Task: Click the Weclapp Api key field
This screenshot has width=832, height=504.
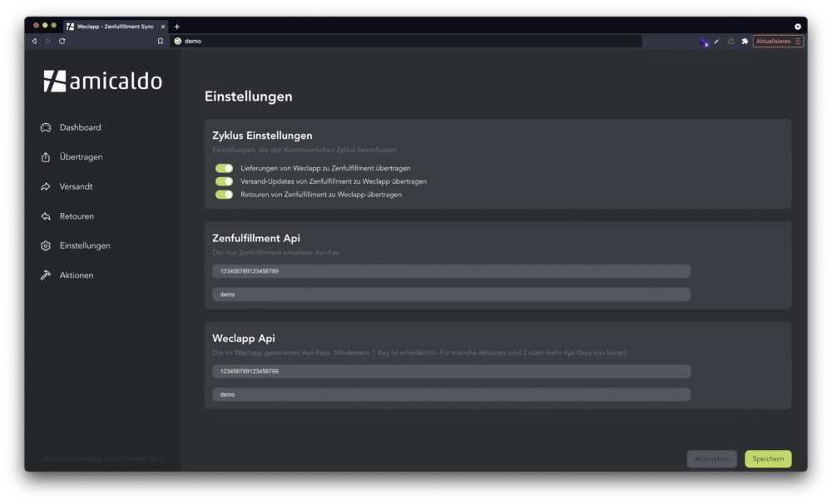Action: [x=451, y=372]
